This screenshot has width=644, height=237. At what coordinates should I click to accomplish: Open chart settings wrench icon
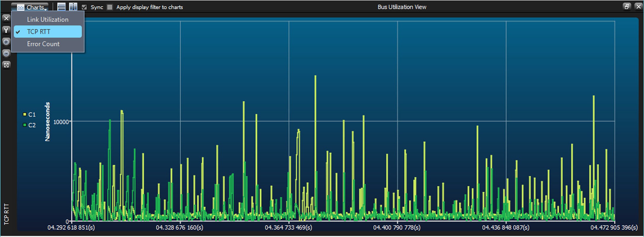(x=6, y=30)
